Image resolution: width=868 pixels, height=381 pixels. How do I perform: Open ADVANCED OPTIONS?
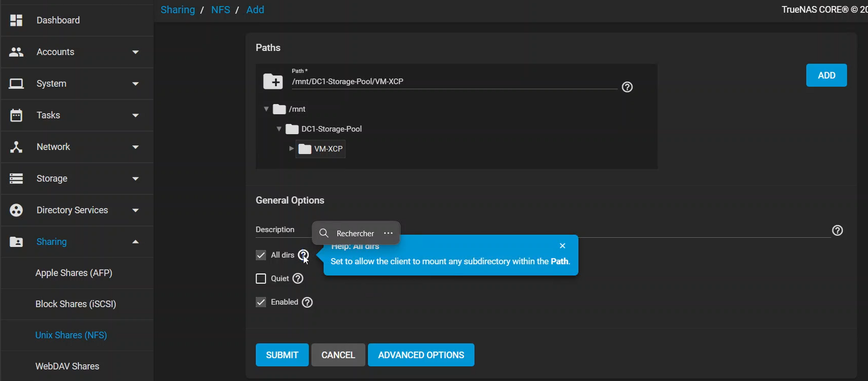[421, 355]
